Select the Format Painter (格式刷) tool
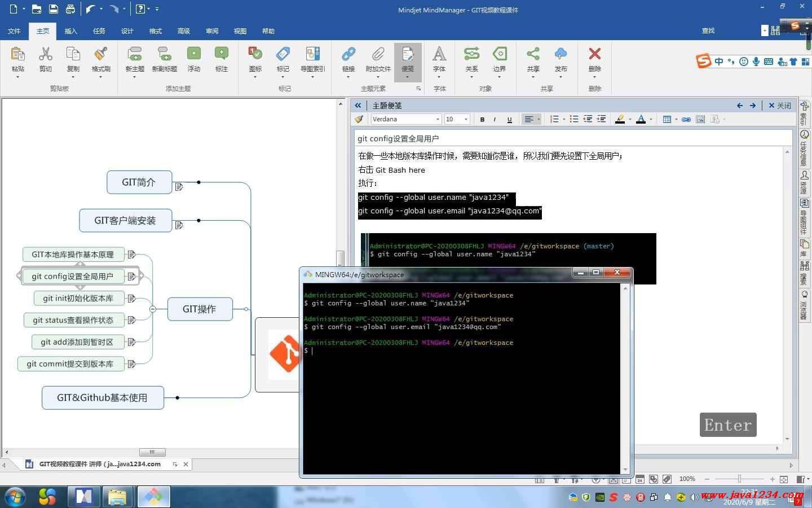The height and width of the screenshot is (508, 812). point(101,54)
